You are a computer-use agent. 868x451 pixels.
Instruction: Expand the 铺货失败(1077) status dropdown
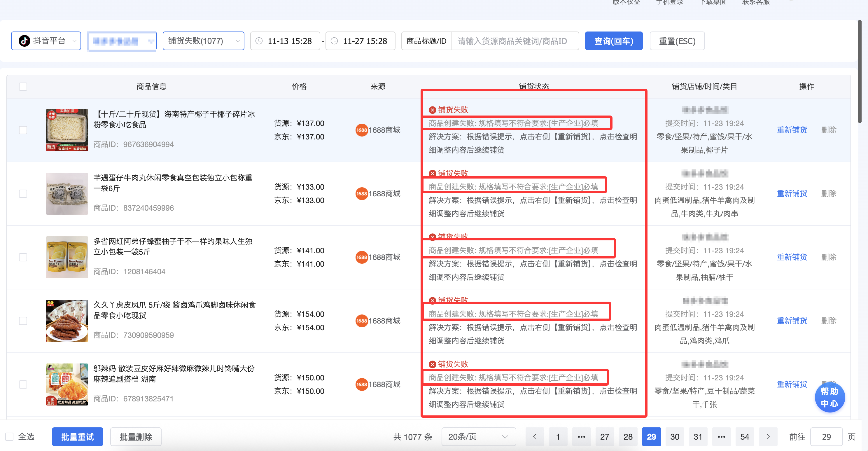coord(203,41)
